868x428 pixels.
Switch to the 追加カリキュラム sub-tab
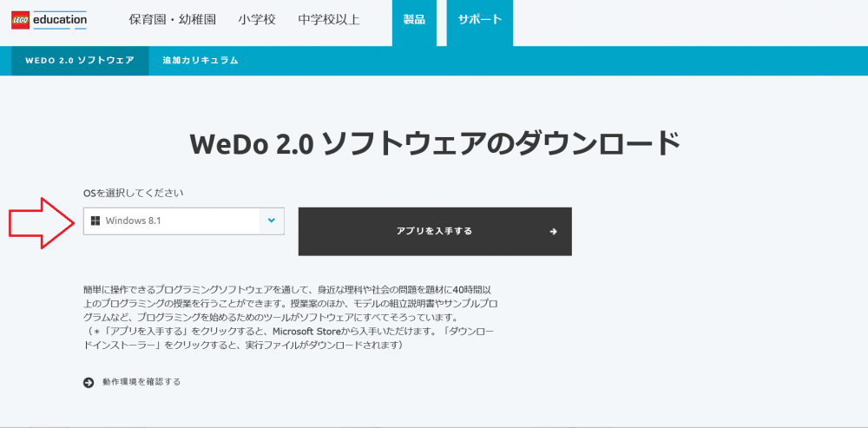pyautogui.click(x=200, y=61)
